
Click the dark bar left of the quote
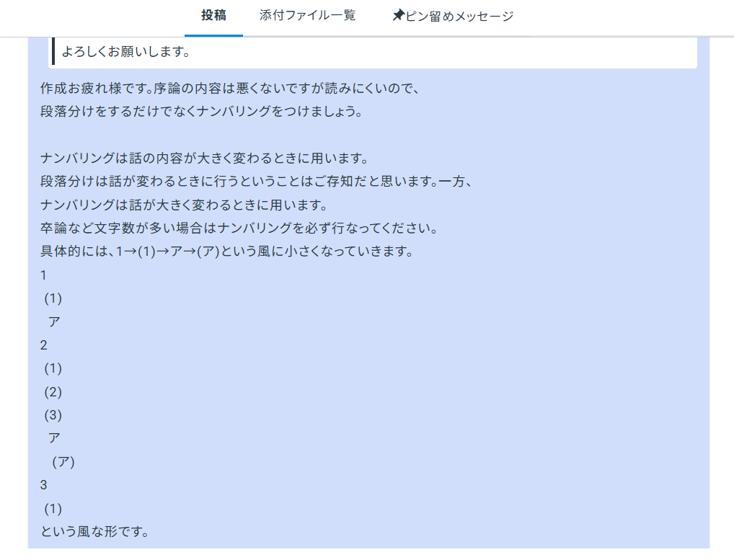[x=53, y=51]
